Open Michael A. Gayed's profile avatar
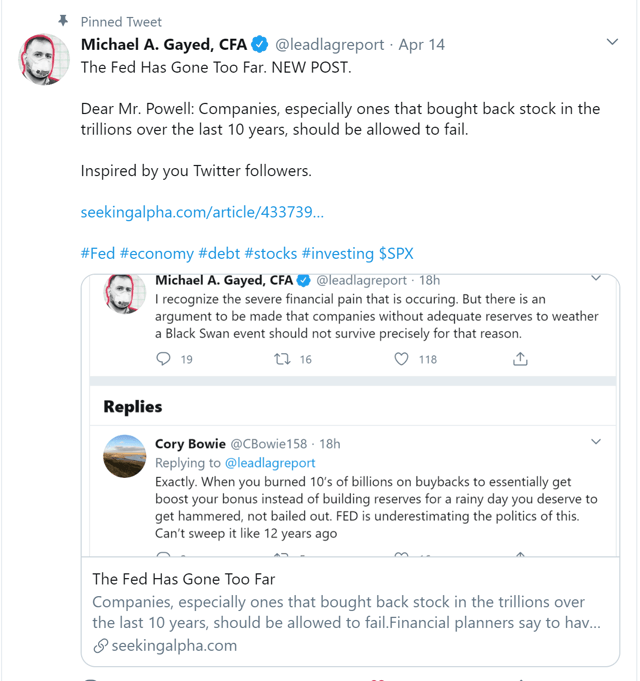 point(45,60)
